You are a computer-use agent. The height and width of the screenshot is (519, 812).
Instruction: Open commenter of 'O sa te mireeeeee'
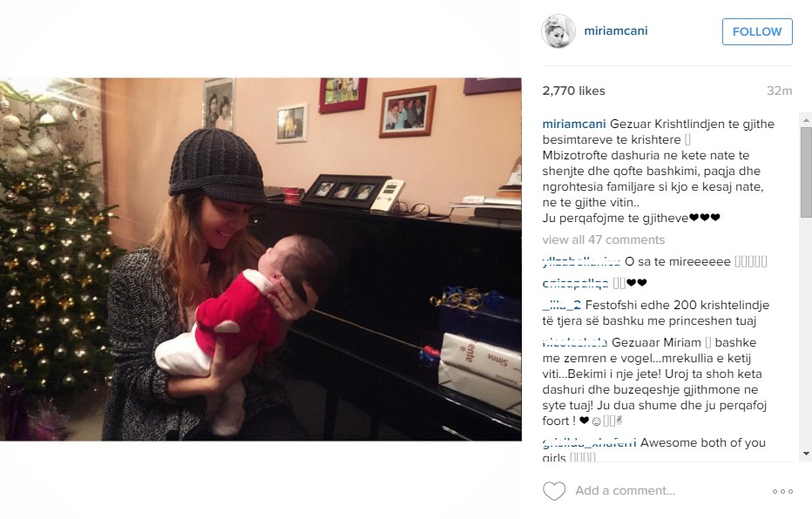pos(581,262)
